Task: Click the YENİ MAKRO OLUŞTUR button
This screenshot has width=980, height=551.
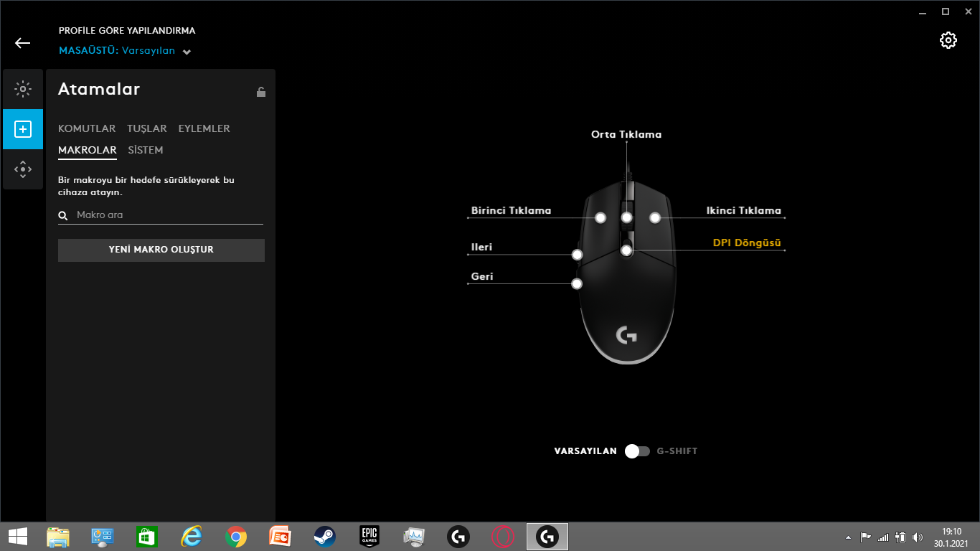Action: pos(161,250)
